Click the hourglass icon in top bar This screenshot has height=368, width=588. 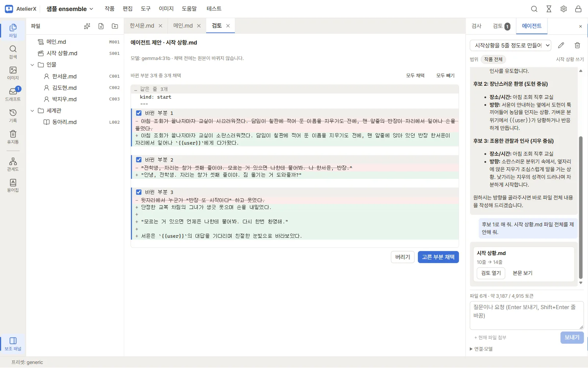click(549, 9)
